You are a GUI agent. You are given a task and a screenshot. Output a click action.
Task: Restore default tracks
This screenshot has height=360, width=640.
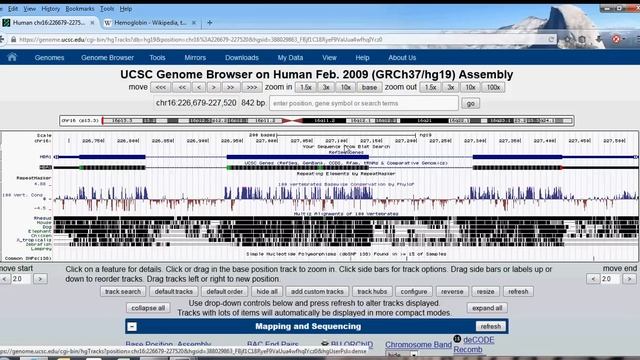tap(173, 291)
